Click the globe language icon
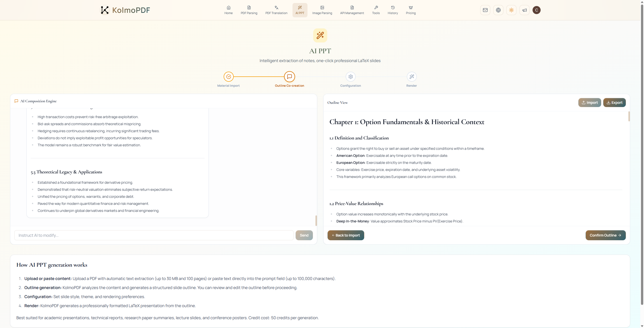 (498, 10)
